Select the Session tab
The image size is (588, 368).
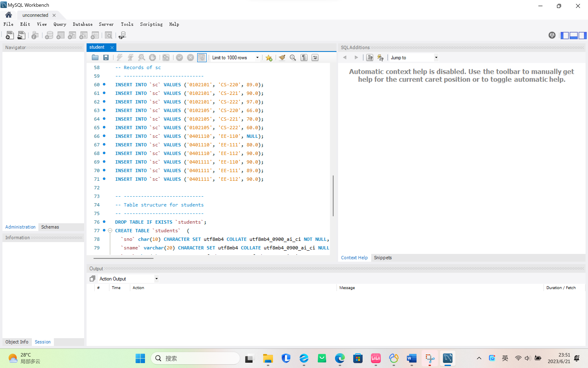(x=42, y=342)
